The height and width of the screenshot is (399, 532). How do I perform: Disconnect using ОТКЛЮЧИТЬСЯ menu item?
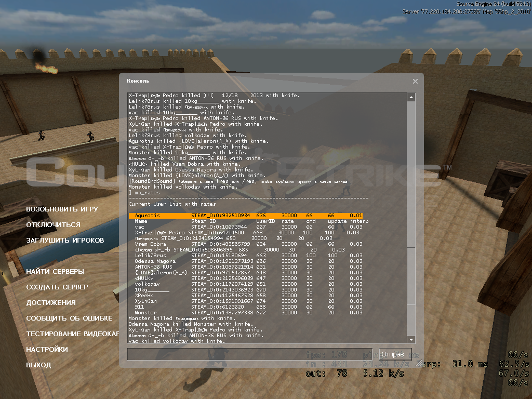(54, 224)
